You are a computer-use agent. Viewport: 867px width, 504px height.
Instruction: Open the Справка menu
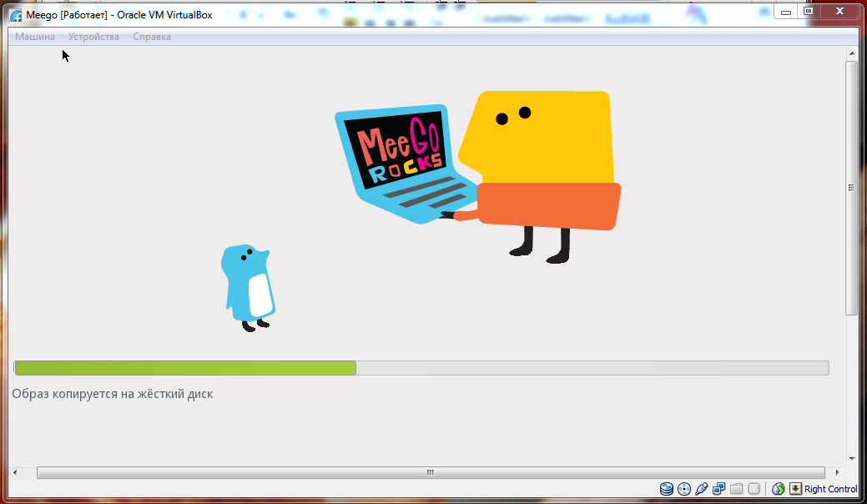click(152, 37)
